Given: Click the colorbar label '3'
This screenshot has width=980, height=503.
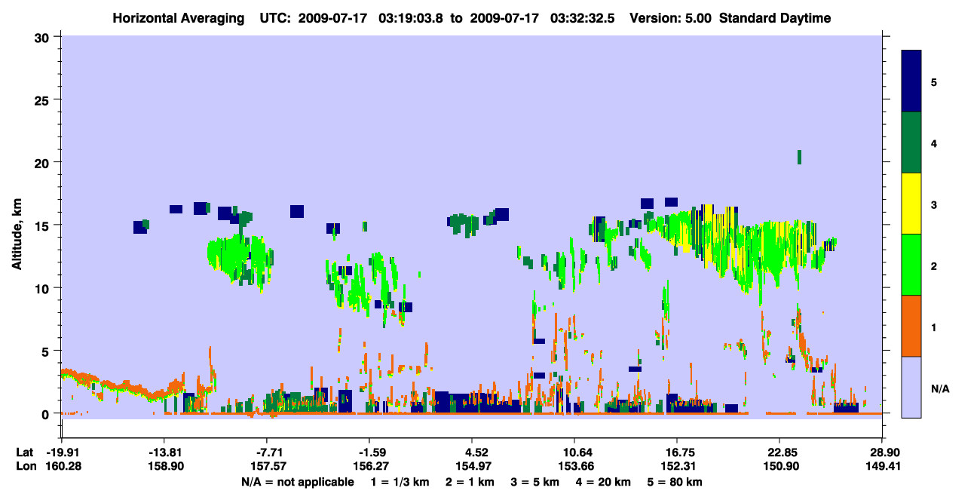Looking at the screenshot, I should tap(934, 204).
